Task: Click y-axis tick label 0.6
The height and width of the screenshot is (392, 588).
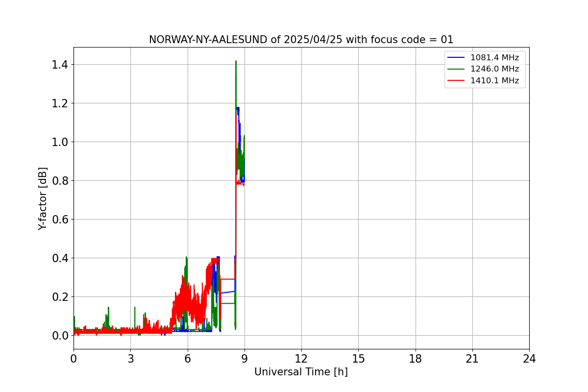Action: pyautogui.click(x=60, y=220)
